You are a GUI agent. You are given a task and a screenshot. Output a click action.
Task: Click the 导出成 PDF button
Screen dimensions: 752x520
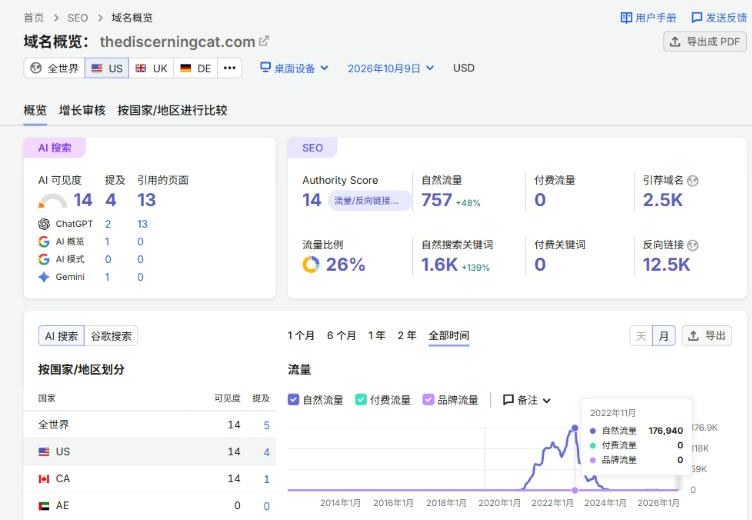[705, 42]
